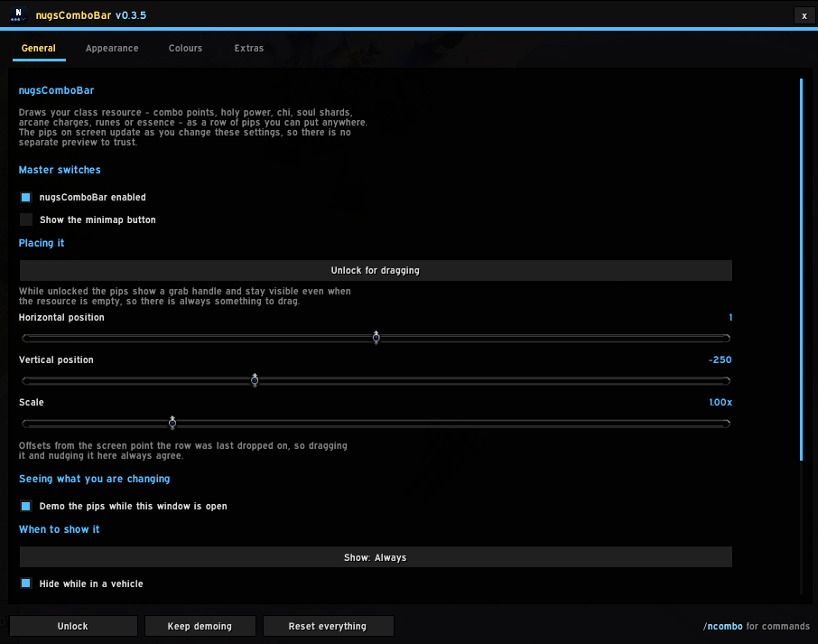Click the Unlock for dragging button
Image resolution: width=818 pixels, height=644 pixels.
[376, 270]
